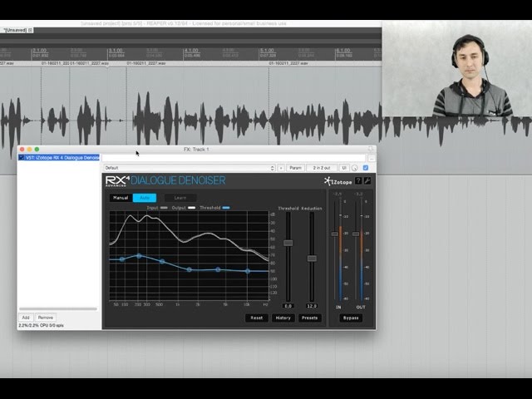Image resolution: width=532 pixels, height=399 pixels.
Task: Select the threshold node between 1k and 2k
Action: (190, 269)
